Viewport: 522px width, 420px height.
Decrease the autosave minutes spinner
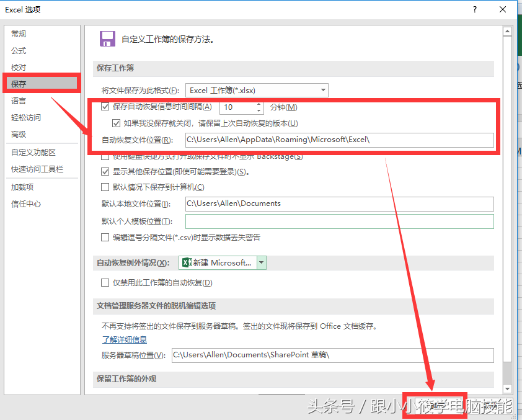(x=259, y=110)
